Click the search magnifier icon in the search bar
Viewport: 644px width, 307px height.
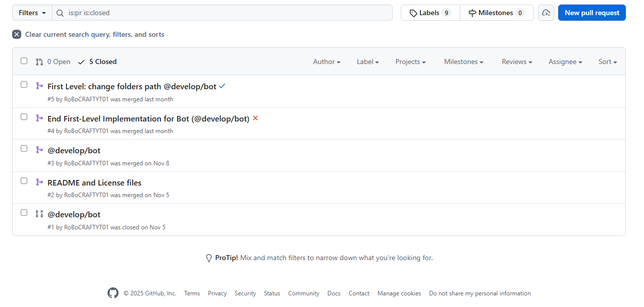(60, 13)
